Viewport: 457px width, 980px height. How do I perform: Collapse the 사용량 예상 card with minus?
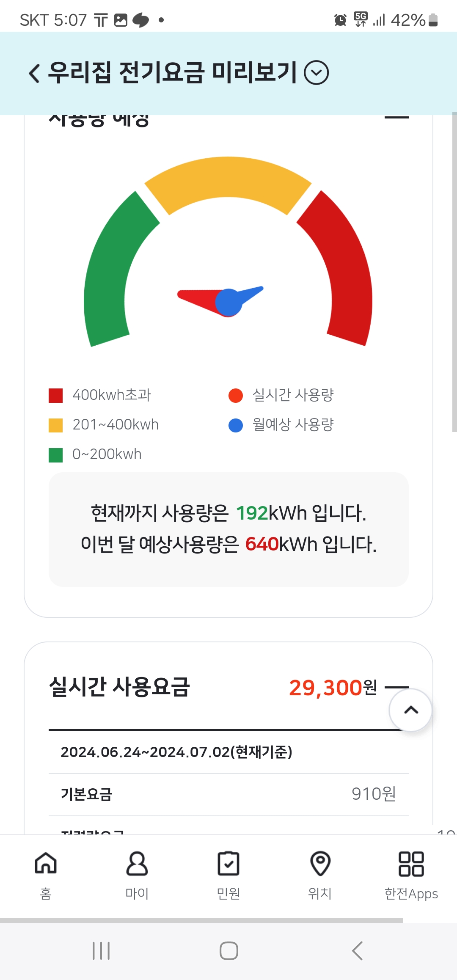(x=396, y=117)
